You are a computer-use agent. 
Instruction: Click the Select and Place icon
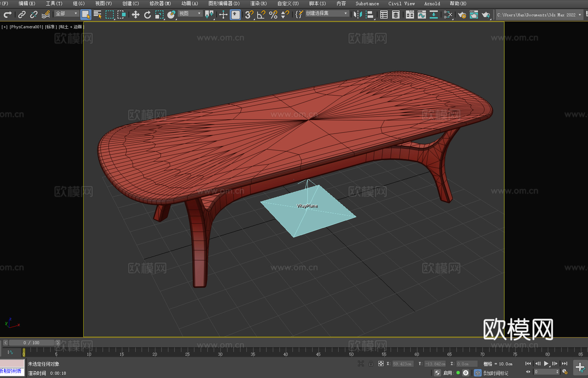coord(171,14)
